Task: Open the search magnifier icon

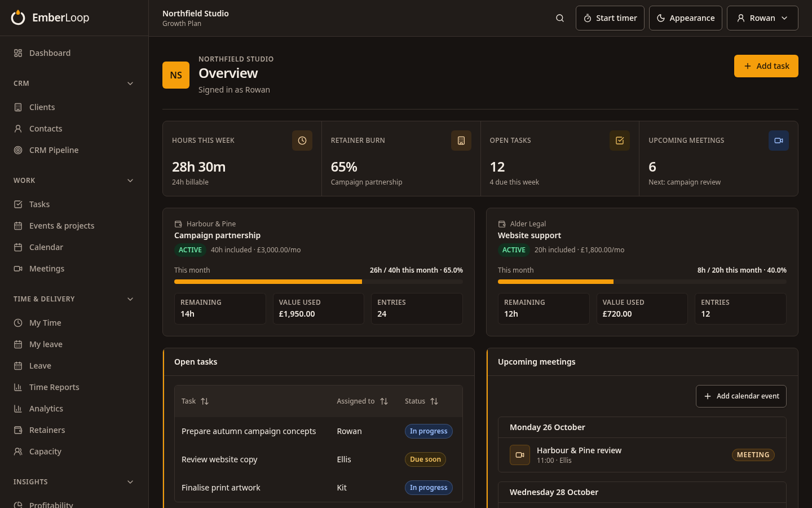Action: tap(560, 18)
